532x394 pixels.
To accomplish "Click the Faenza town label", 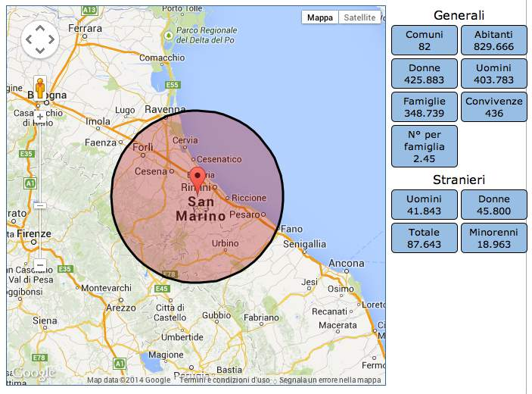I will (x=101, y=142).
